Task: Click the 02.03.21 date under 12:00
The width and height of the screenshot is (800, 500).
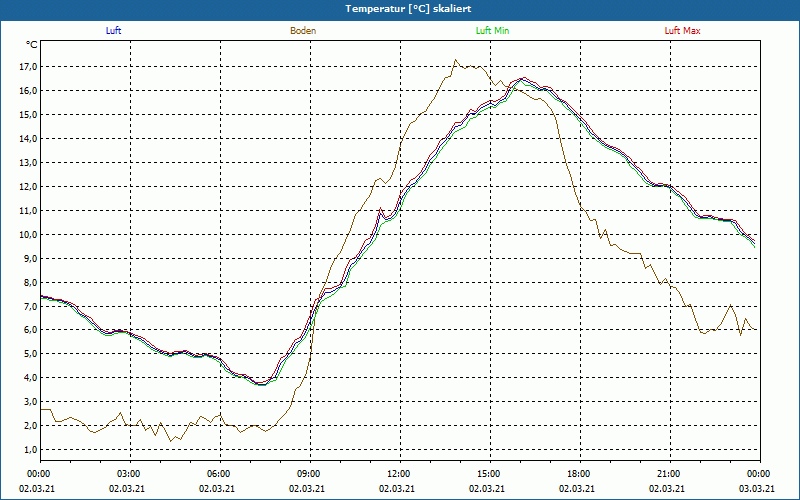Action: [x=396, y=489]
